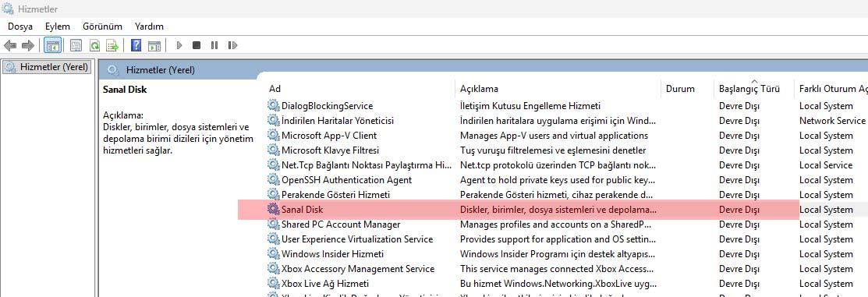Sort by the Durum column header
The width and height of the screenshot is (868, 297).
pyautogui.click(x=680, y=89)
